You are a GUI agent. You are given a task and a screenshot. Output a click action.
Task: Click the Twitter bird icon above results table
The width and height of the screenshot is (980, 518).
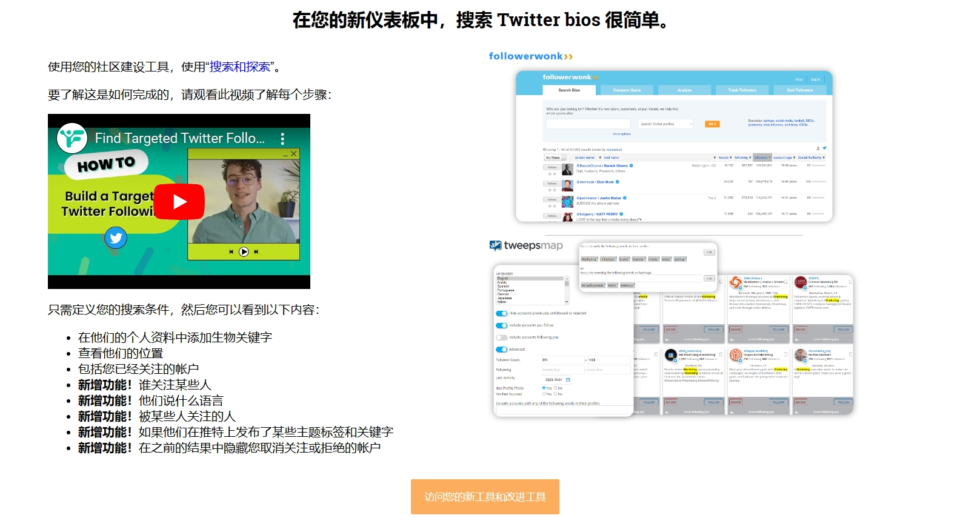click(824, 148)
